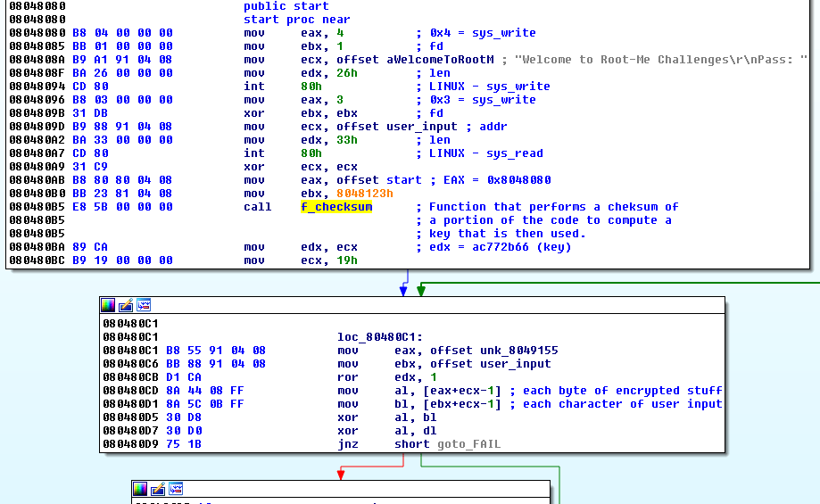Click the group nodes icon in loc_80480C1 node

(x=144, y=305)
